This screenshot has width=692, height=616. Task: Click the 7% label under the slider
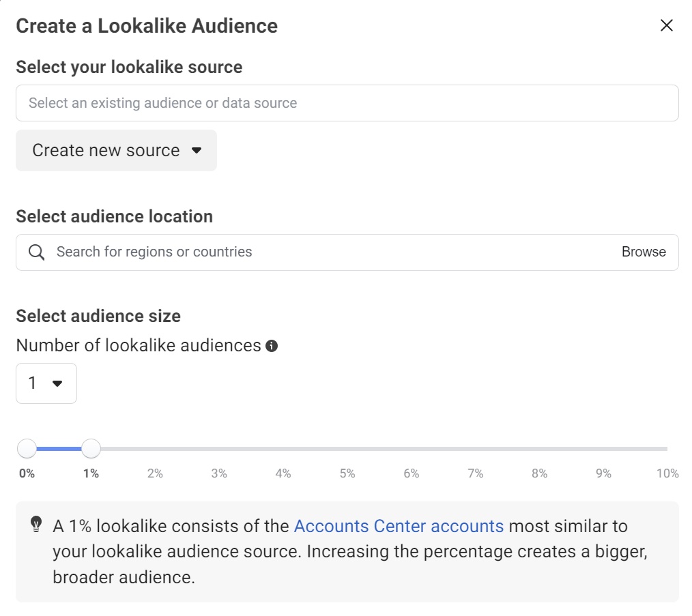[475, 473]
